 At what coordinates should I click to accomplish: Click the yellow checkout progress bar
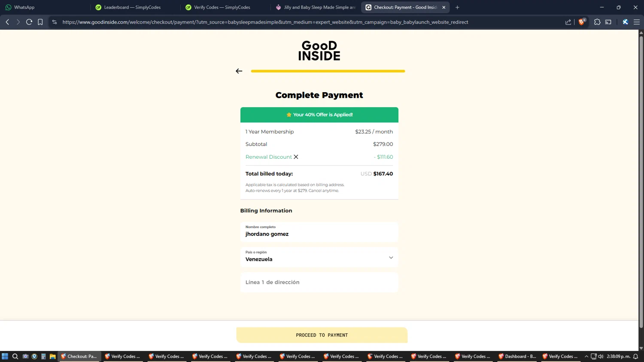328,71
